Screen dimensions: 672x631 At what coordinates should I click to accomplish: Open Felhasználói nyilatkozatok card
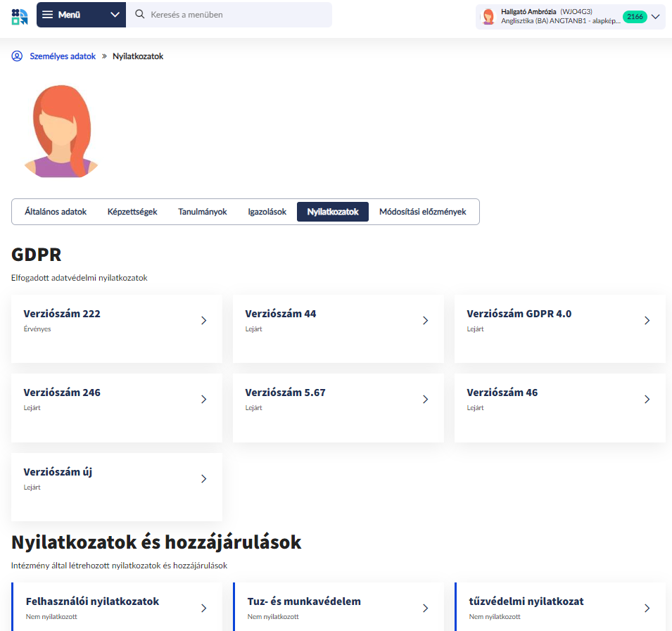click(x=117, y=606)
